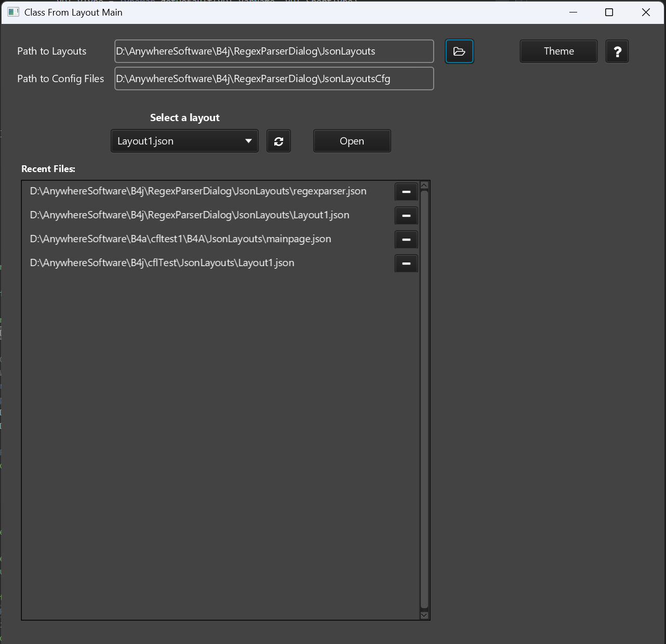Select recent file mainpage.json path
Viewport: 666px width, 644px height.
[180, 239]
